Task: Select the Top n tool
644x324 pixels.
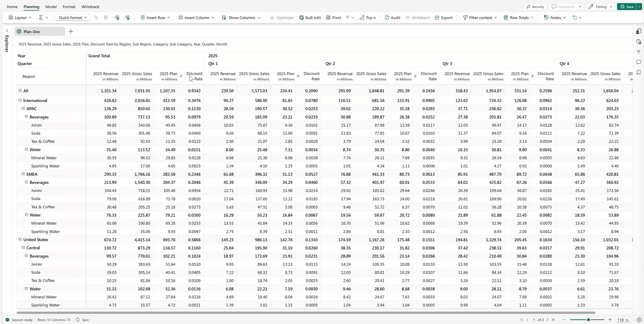Action: coord(362,18)
